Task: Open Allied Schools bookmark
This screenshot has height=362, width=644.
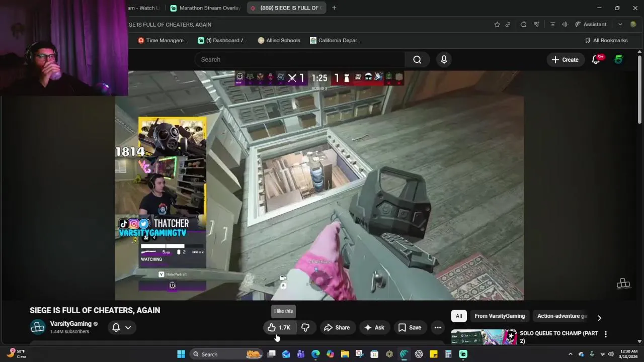Action: [279, 40]
